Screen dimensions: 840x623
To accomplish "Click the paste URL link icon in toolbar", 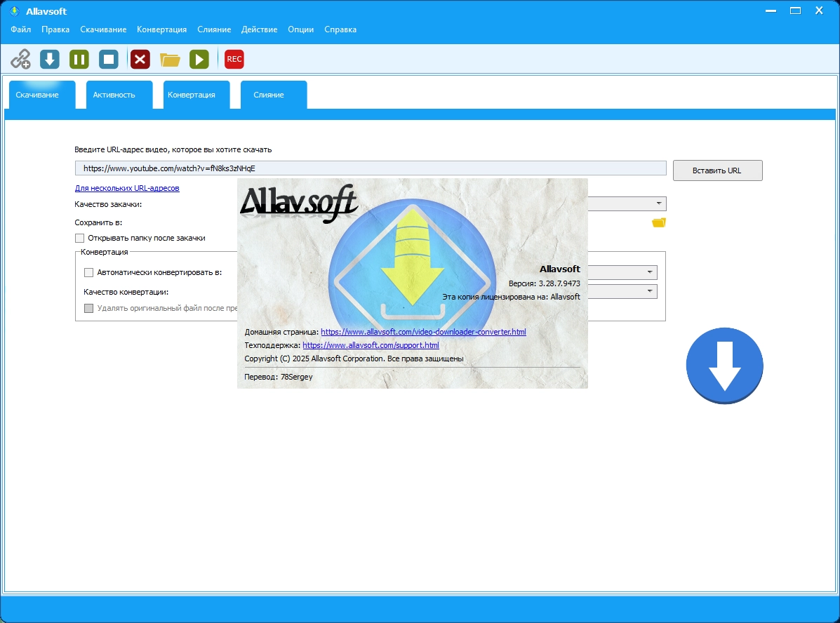I will point(21,59).
